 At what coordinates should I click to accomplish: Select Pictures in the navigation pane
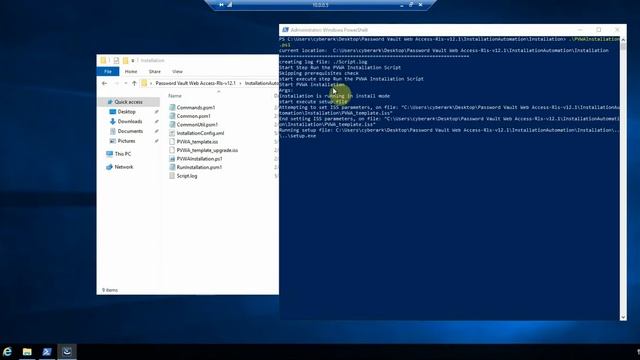pyautogui.click(x=127, y=141)
